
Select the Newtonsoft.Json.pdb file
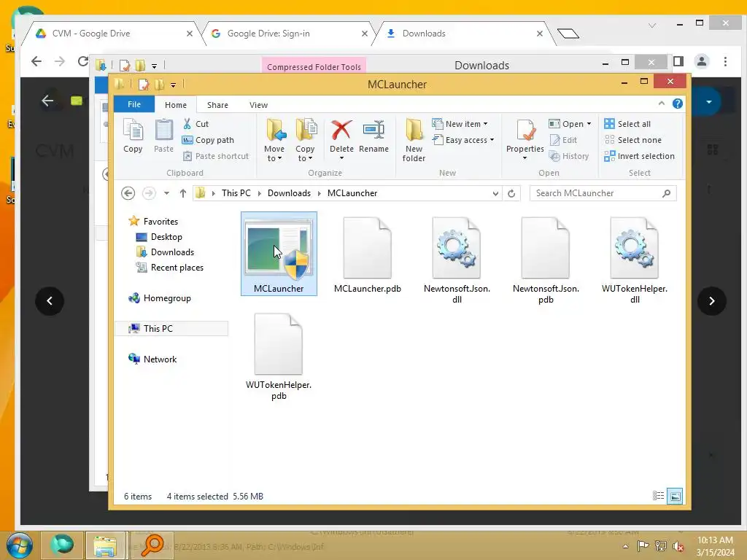(546, 260)
